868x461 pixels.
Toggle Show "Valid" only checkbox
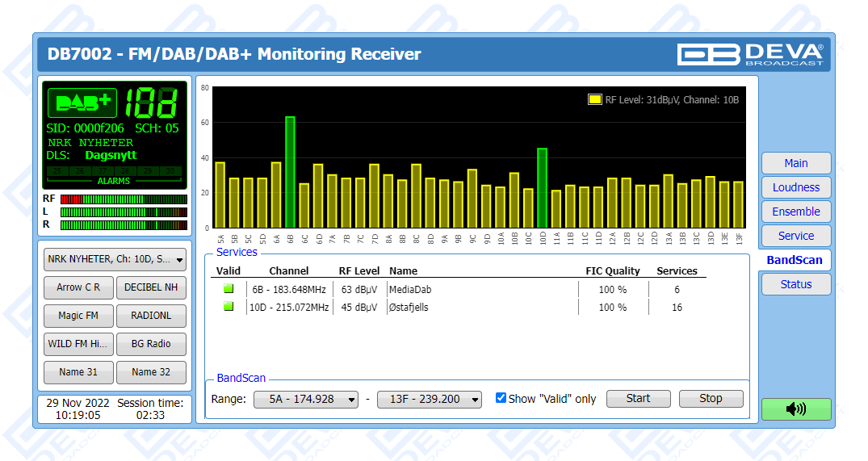point(501,398)
